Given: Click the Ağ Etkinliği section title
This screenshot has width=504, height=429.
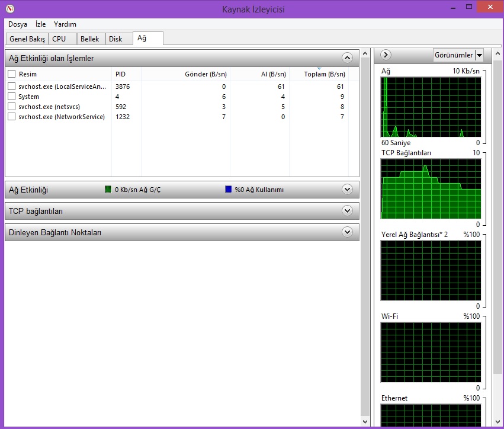Looking at the screenshot, I should (28, 190).
